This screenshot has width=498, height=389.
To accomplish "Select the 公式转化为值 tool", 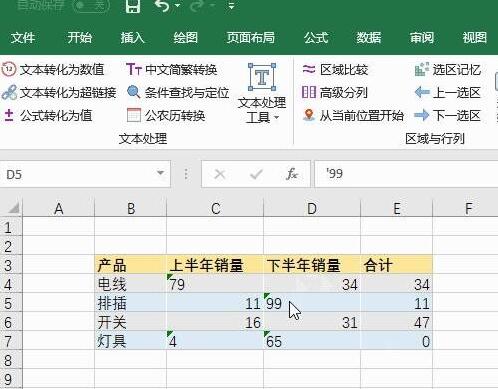I will (x=48, y=115).
